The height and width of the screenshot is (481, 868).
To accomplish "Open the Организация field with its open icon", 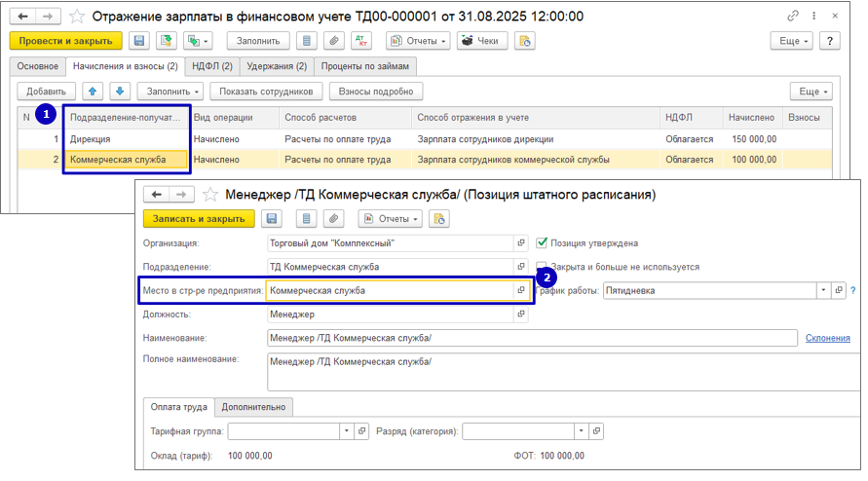I will 520,243.
